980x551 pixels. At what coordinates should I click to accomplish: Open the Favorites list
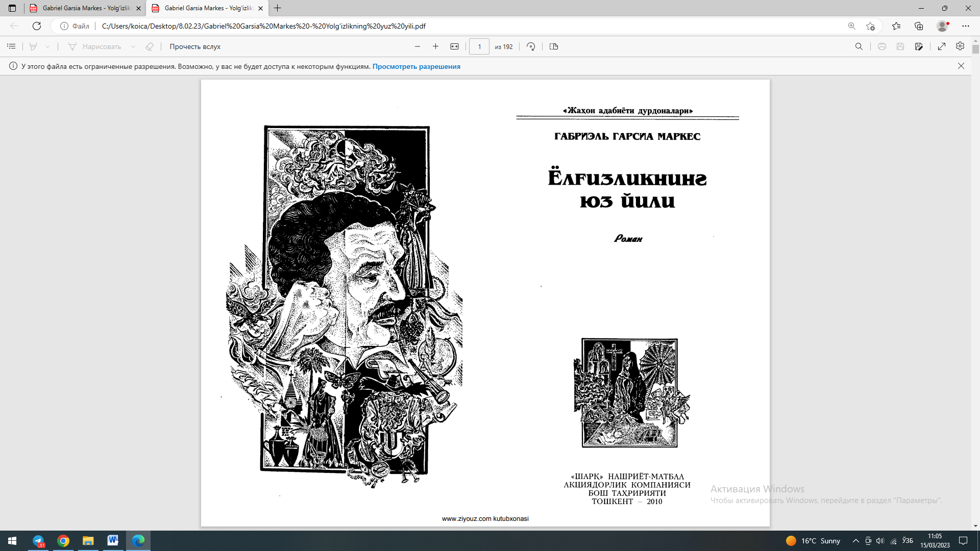[x=896, y=26]
